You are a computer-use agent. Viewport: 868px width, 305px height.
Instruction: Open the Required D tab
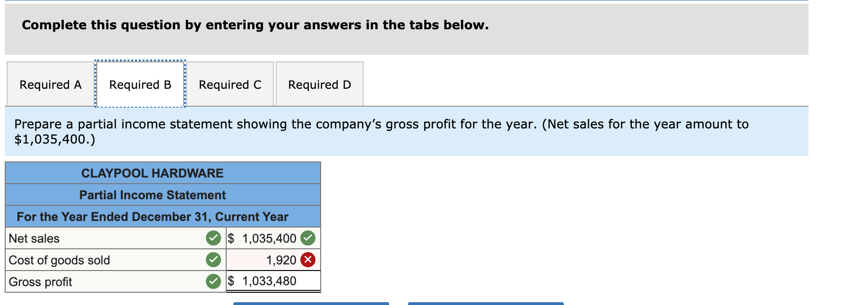320,85
